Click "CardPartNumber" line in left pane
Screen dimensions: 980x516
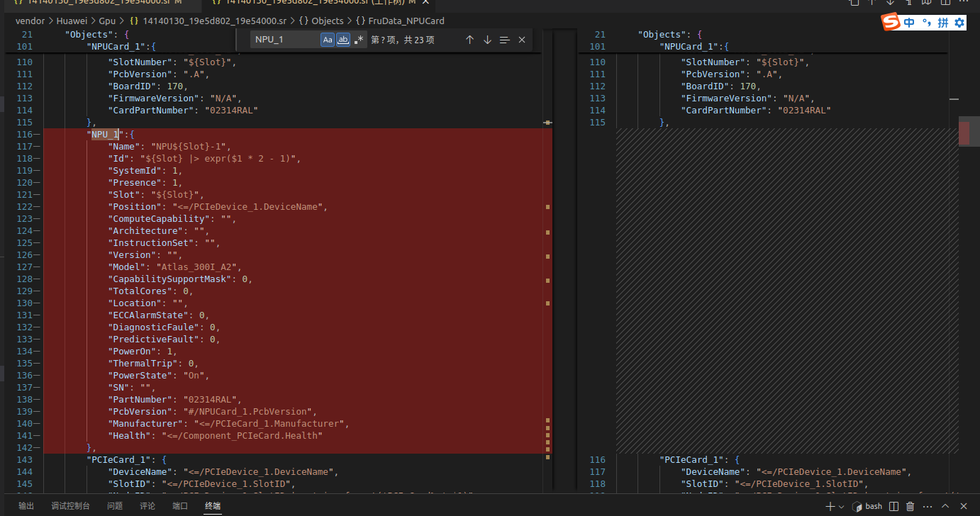[x=183, y=110]
